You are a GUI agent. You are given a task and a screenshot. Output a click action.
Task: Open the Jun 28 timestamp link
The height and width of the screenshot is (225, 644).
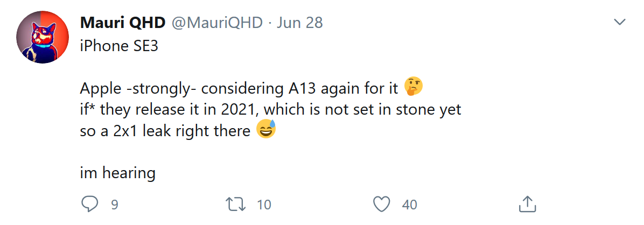[299, 23]
